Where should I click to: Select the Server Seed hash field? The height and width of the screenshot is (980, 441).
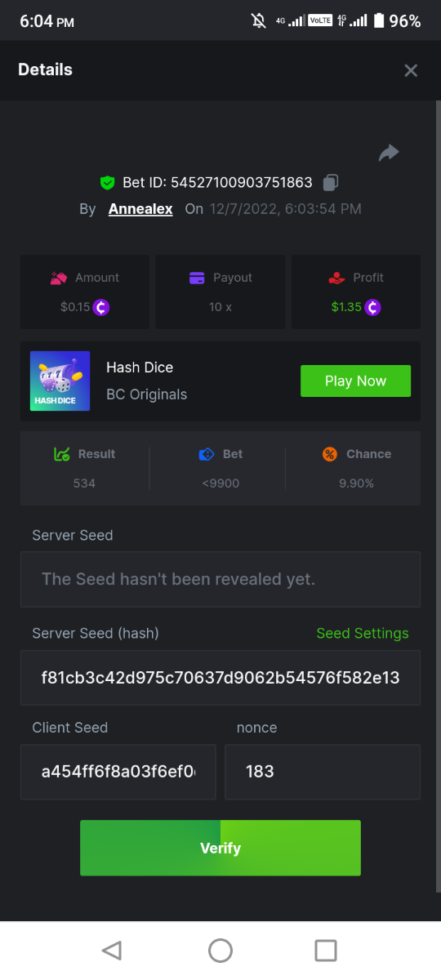pos(220,678)
